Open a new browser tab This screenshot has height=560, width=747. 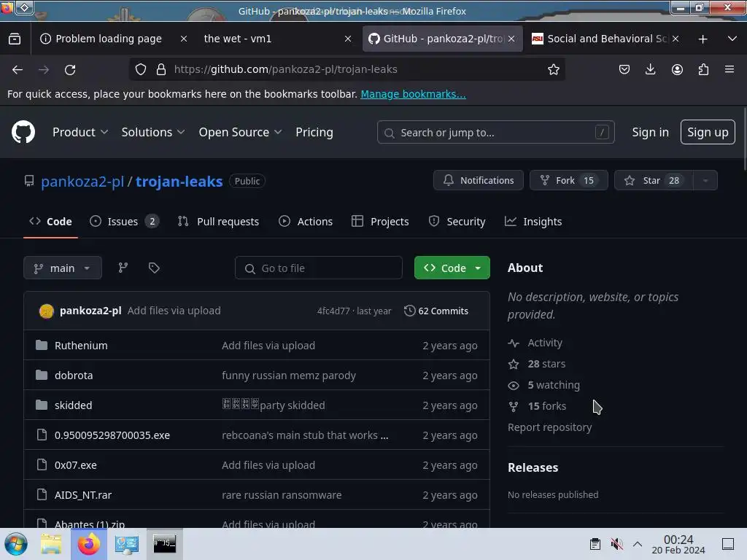point(703,39)
